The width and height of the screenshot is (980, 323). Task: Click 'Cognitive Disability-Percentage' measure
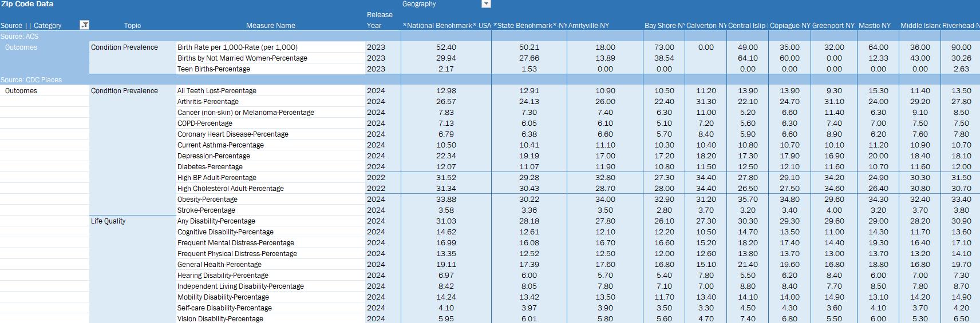pos(226,232)
